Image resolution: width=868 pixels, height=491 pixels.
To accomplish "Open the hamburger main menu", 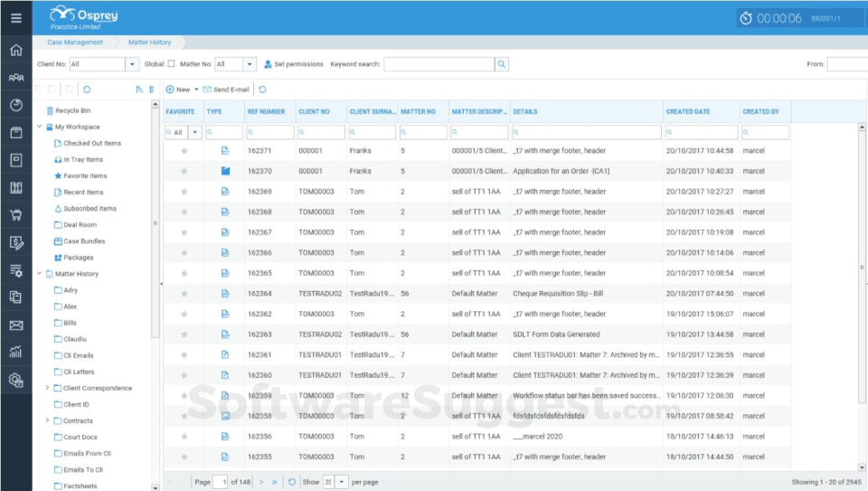I will [x=15, y=17].
